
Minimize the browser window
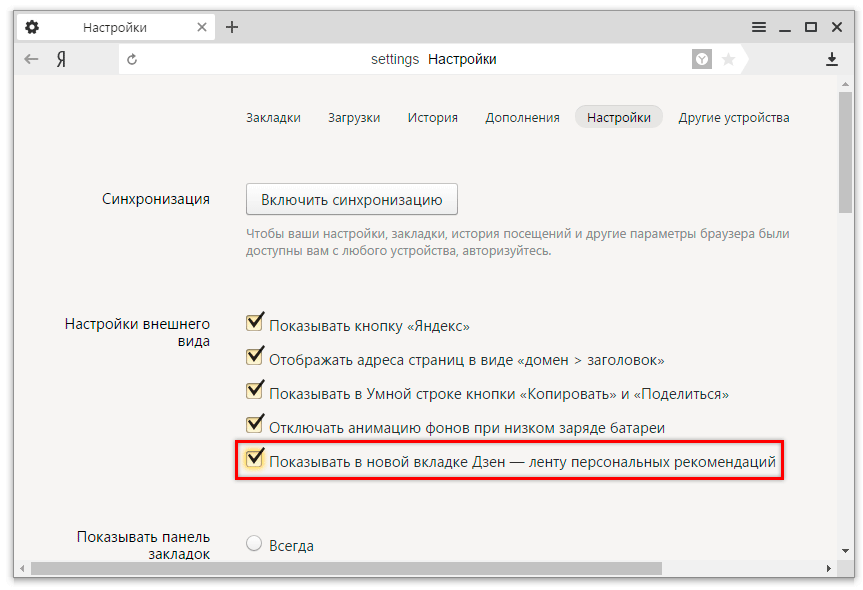click(785, 28)
